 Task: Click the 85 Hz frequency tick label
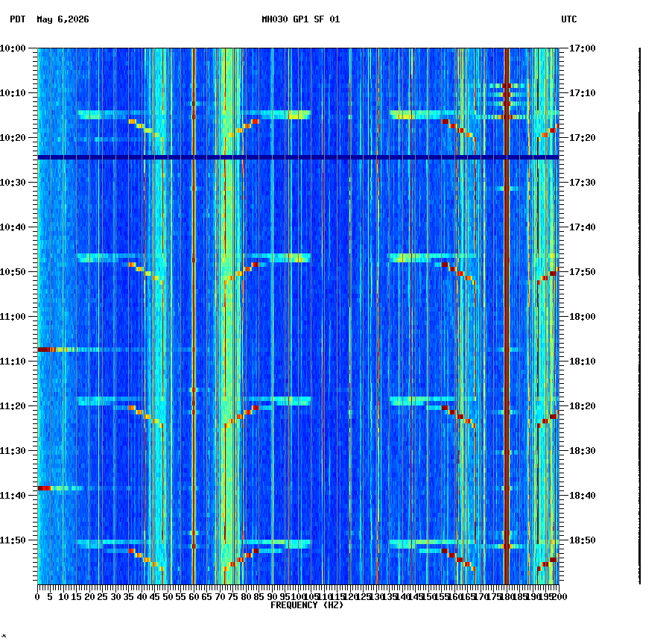[259, 597]
